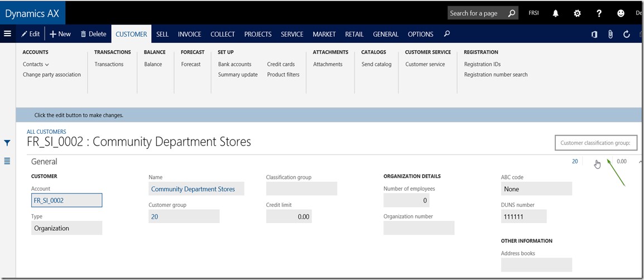Viewport: 644px width, 280px height.
Task: Open the attachments paperclip icon
Action: (x=611, y=35)
